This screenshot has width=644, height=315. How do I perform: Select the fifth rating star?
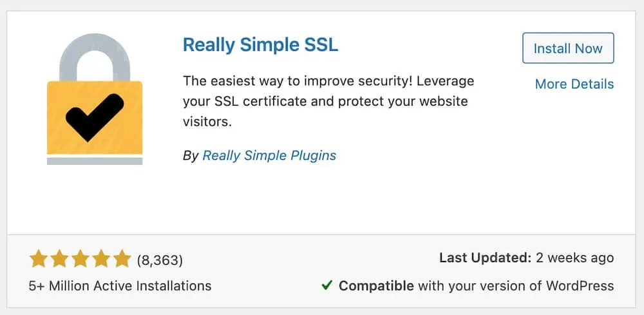(x=122, y=259)
